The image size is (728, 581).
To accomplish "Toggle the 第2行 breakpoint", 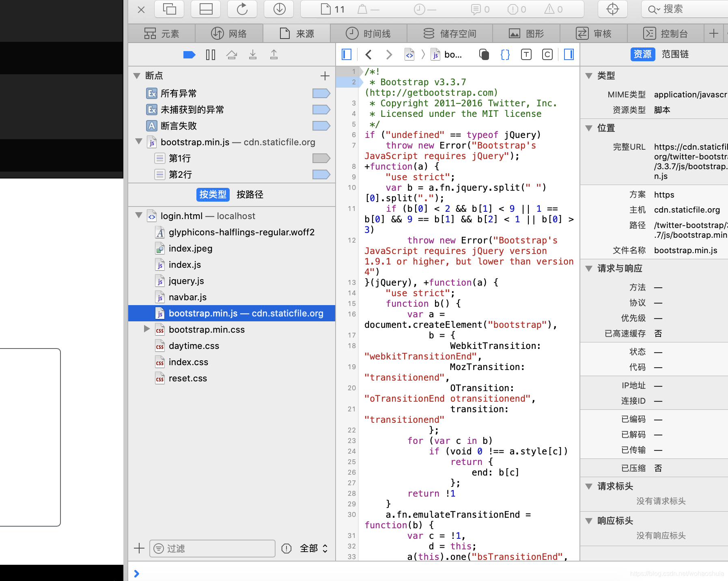I will point(321,174).
